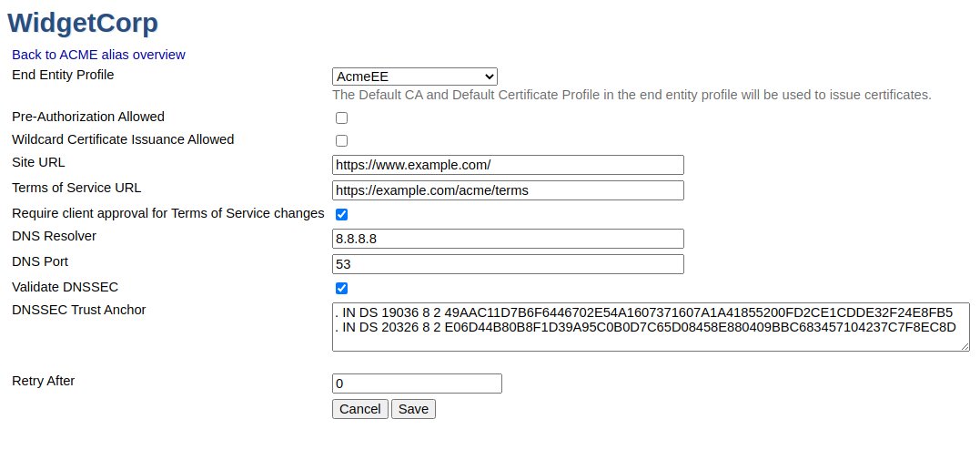Disable the Validate DNSSEC checkbox

(342, 289)
